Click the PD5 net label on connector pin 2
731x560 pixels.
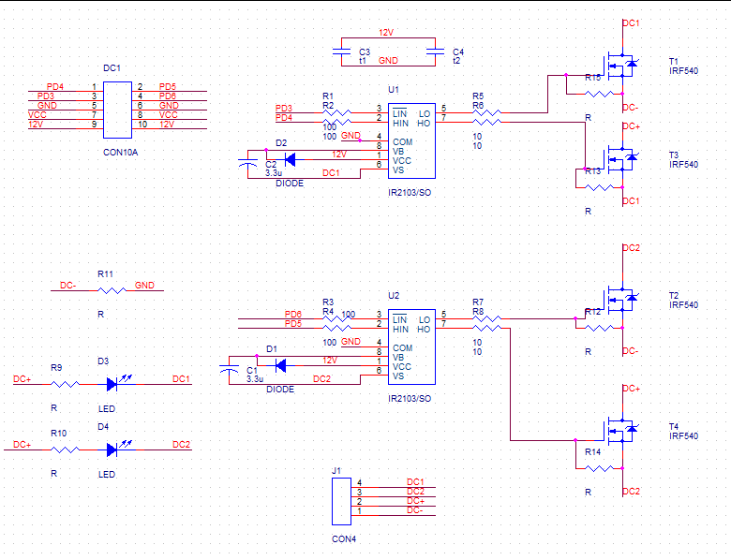tap(168, 87)
